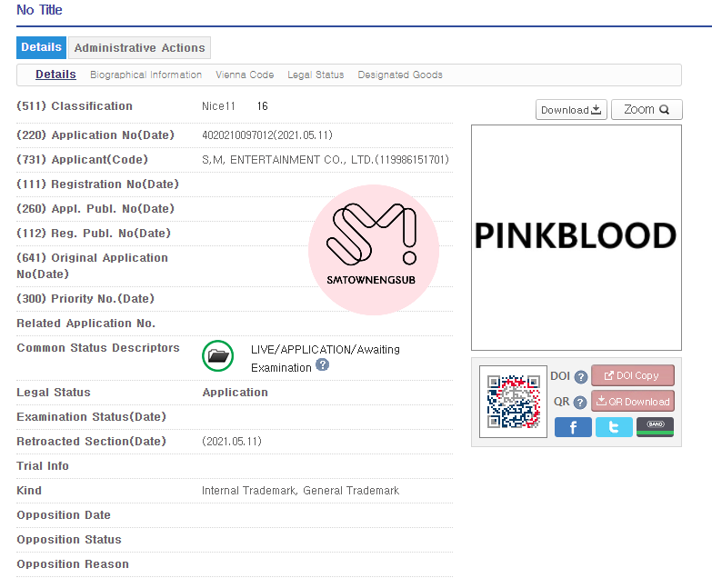
Task: Click the Retroacted Section date (2021.05.11)
Action: [x=232, y=442]
